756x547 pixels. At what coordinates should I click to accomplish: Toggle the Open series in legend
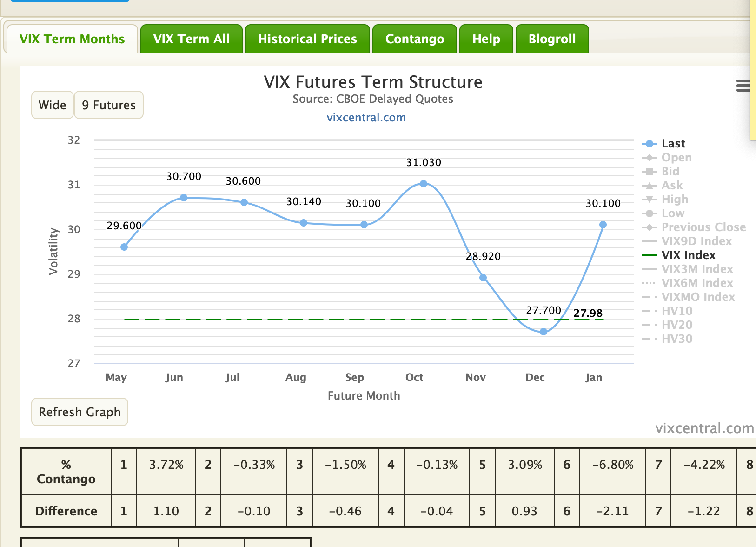click(x=667, y=158)
